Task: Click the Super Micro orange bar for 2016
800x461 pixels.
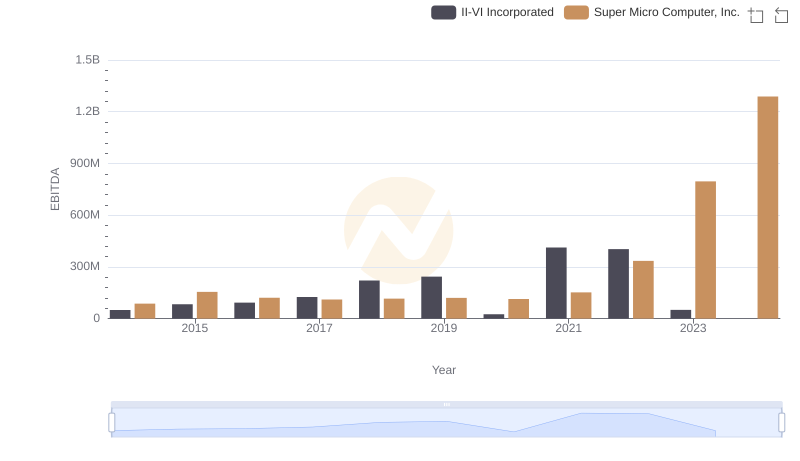Action: click(269, 309)
